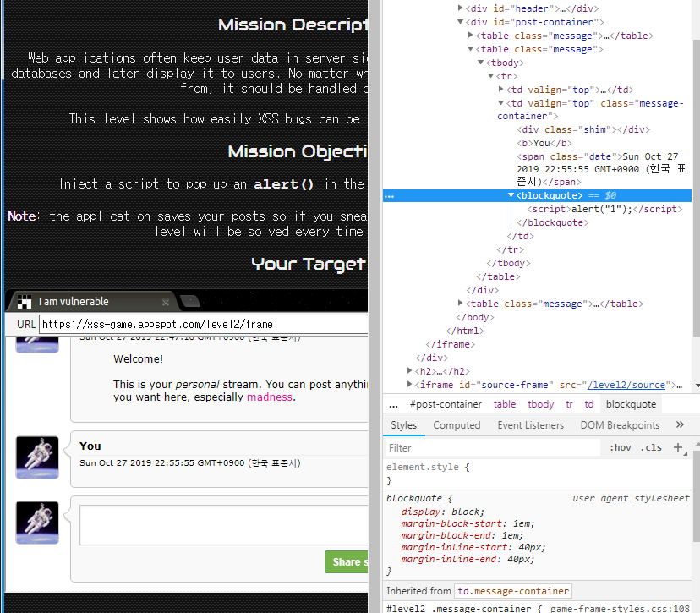This screenshot has height=613, width=700.
Task: Focus the Styles Filter input
Action: [493, 448]
